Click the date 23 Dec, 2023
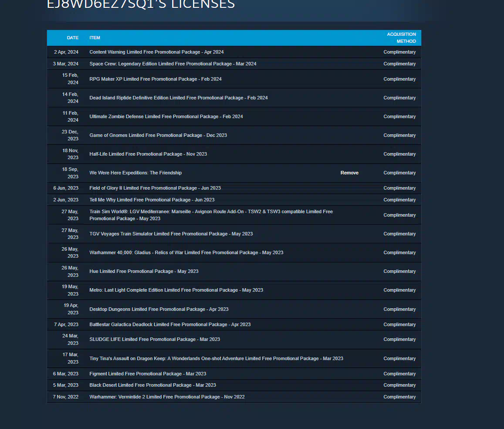 (70, 136)
